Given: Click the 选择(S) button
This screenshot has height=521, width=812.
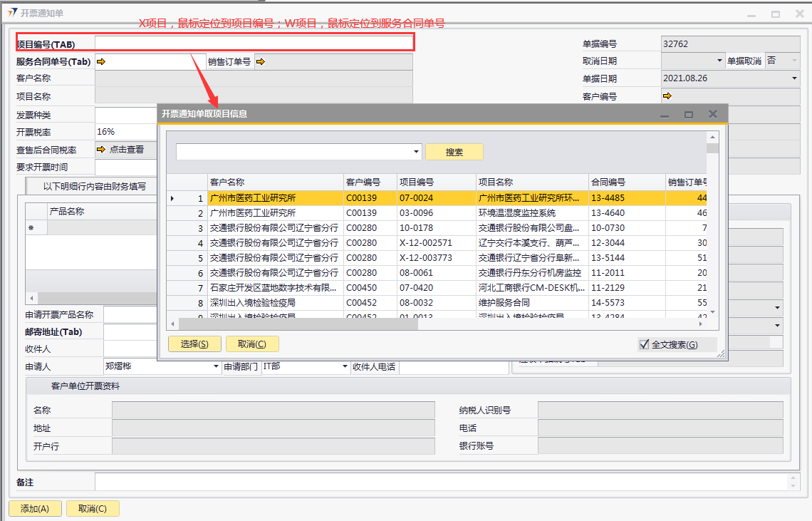Looking at the screenshot, I should coord(194,344).
